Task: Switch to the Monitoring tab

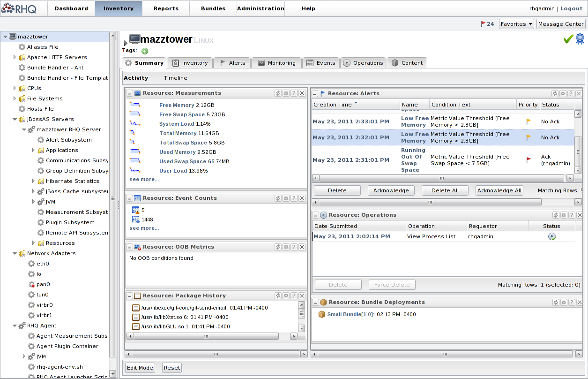Action: tap(276, 62)
